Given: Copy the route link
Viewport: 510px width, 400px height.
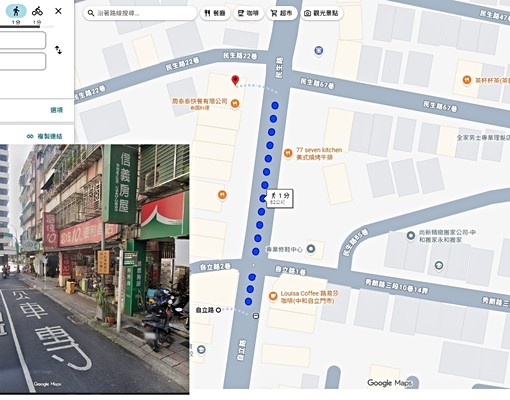Looking at the screenshot, I should pos(45,136).
